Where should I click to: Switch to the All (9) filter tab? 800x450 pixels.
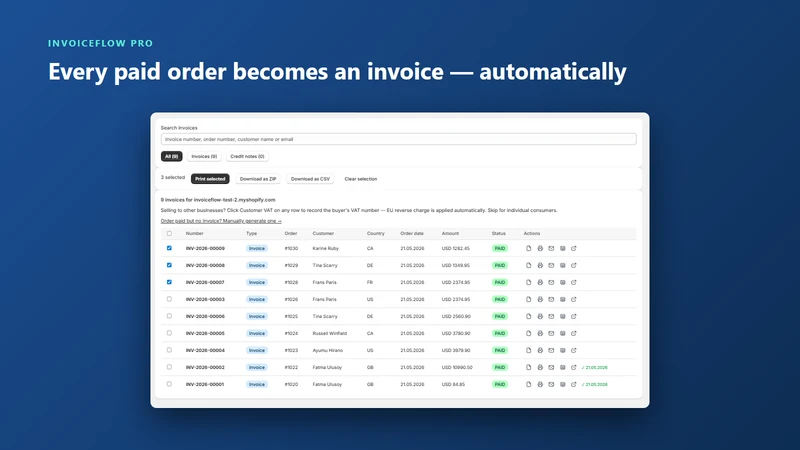pos(171,156)
